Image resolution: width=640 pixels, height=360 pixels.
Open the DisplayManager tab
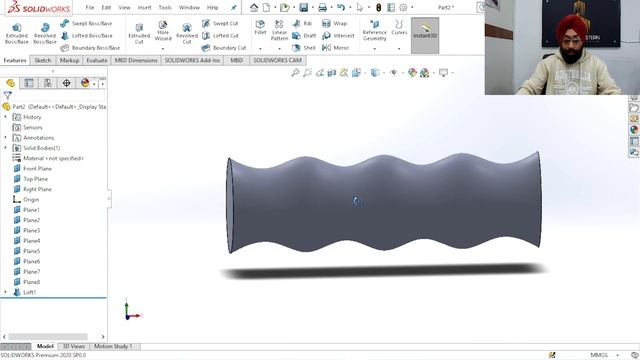click(85, 83)
